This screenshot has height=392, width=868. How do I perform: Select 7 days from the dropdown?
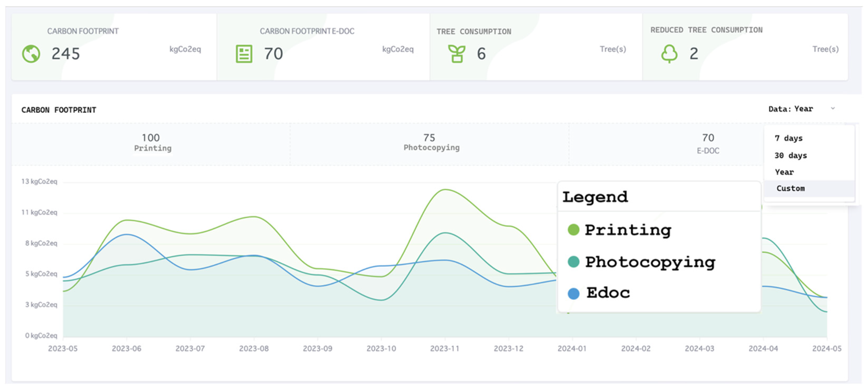(x=788, y=138)
